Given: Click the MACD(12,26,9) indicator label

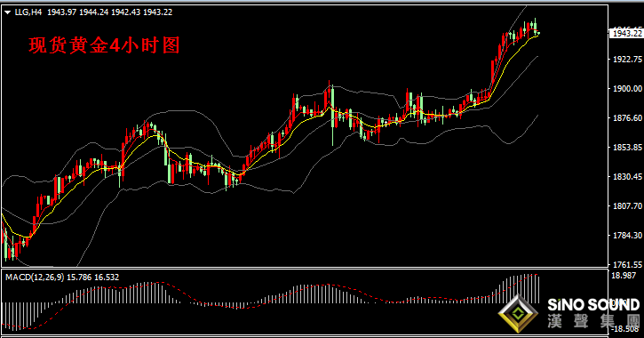Looking at the screenshot, I should [35, 278].
